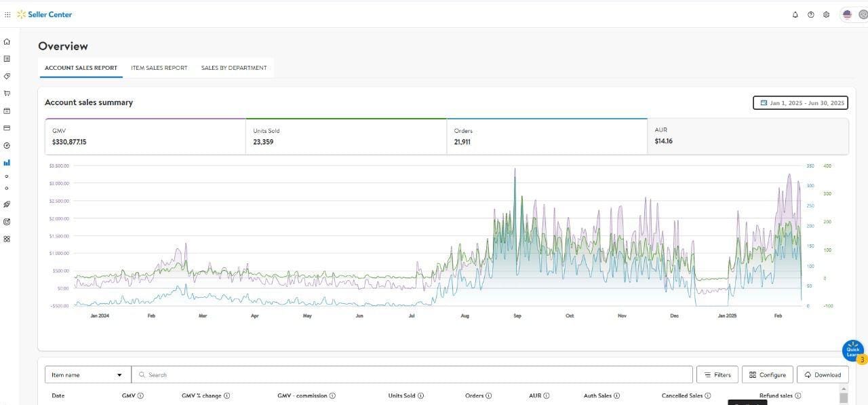Select the GMV metric card
This screenshot has width=868, height=405.
coord(144,136)
